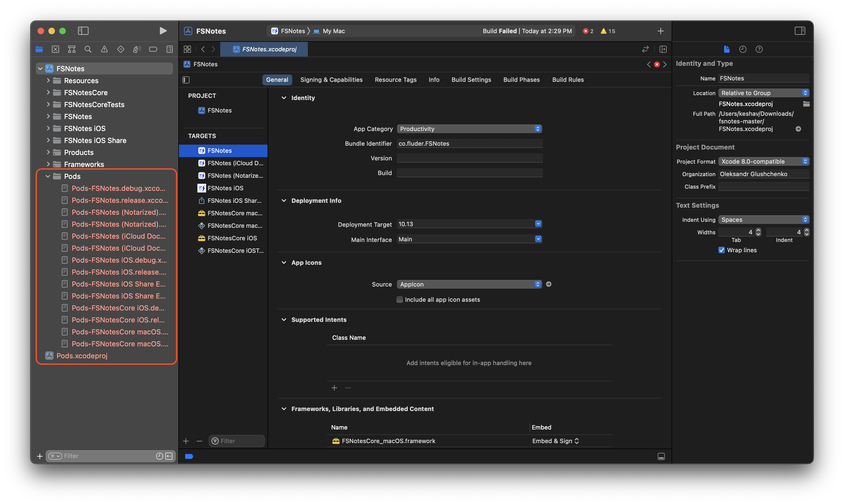Viewport: 844px width, 504px height.
Task: Open the App Category Productivity dropdown
Action: (x=469, y=129)
